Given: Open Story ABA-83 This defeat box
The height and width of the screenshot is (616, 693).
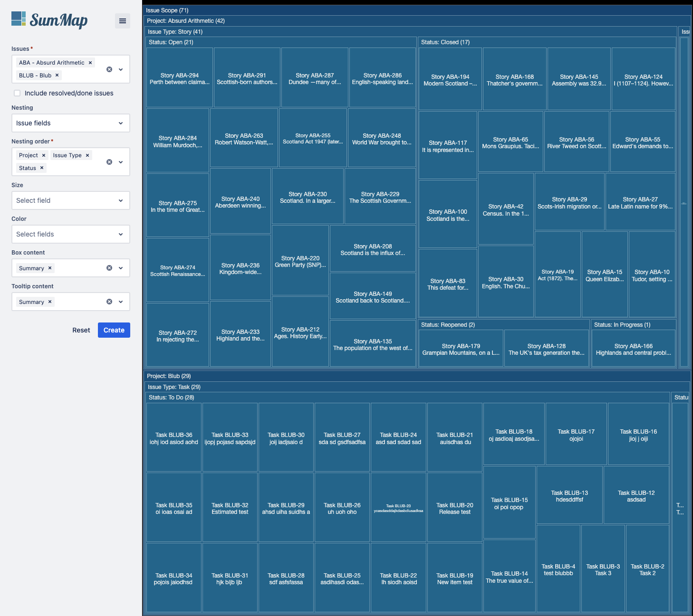Looking at the screenshot, I should point(448,284).
